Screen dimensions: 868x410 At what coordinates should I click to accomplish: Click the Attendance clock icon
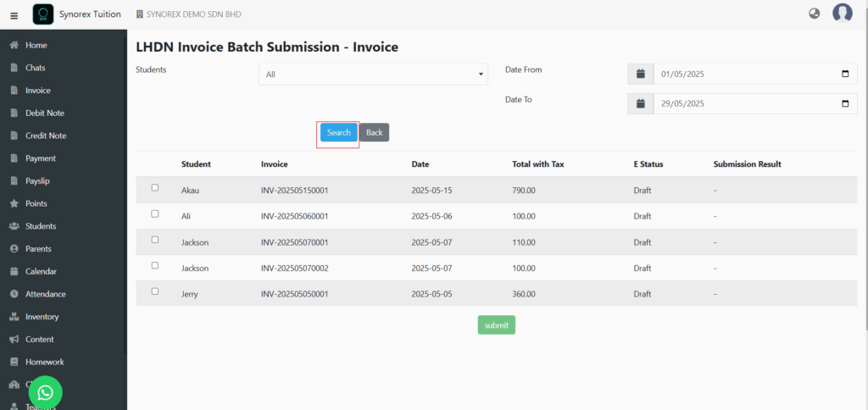[14, 294]
